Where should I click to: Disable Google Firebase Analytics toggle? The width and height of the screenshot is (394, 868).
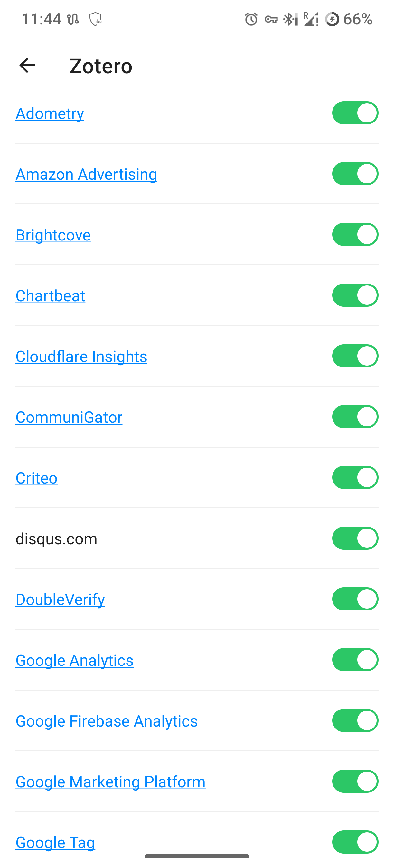(355, 721)
